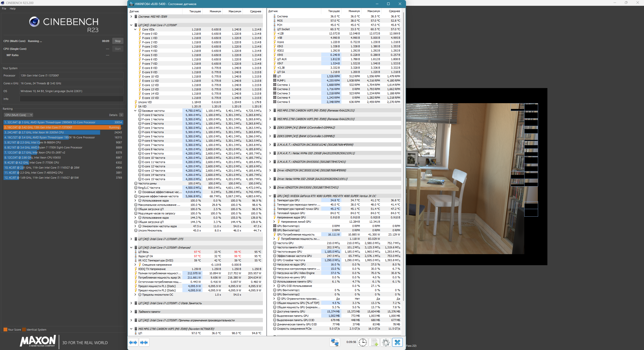The width and height of the screenshot is (644, 350).
Task: Click the Cinebench logo sphere icon
Action: (34, 22)
